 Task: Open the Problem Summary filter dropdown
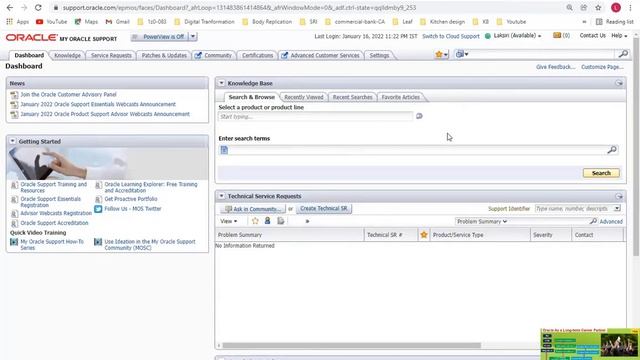pos(482,221)
